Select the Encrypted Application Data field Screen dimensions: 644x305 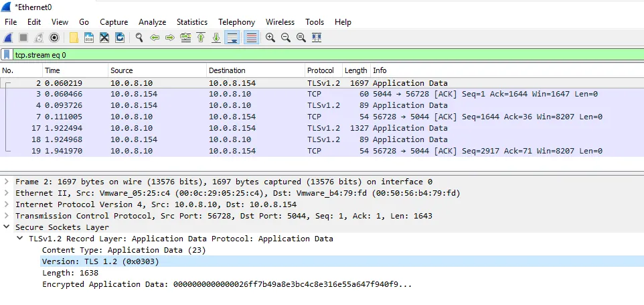[x=227, y=284]
